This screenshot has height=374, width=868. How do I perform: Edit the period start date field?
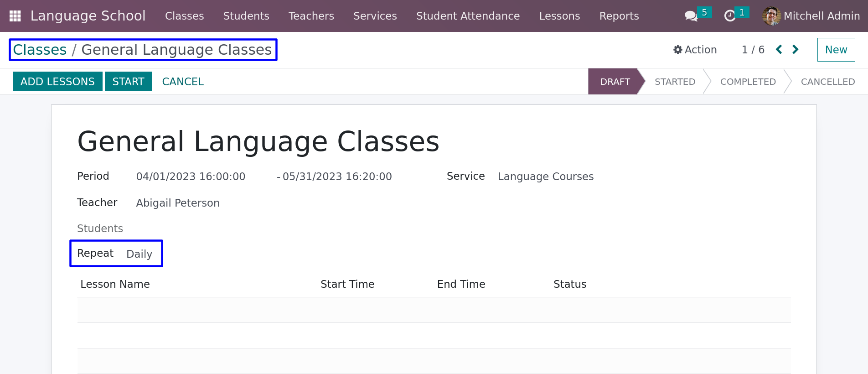point(191,177)
